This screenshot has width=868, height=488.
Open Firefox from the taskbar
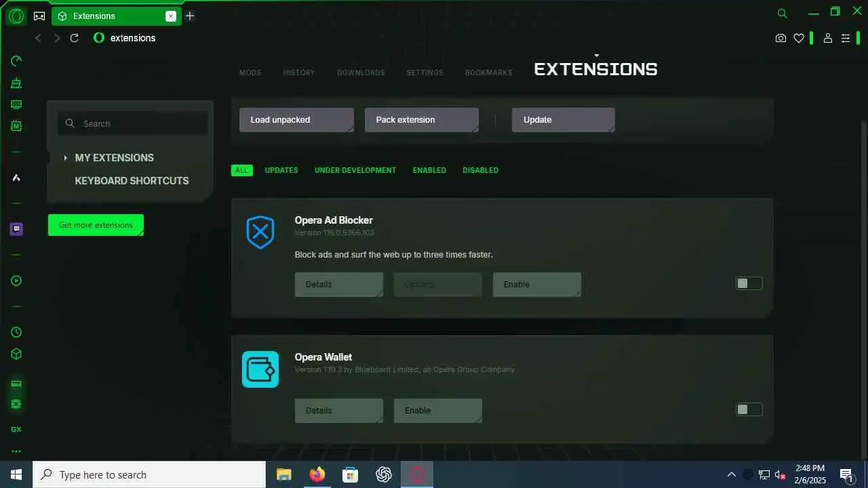point(317,474)
